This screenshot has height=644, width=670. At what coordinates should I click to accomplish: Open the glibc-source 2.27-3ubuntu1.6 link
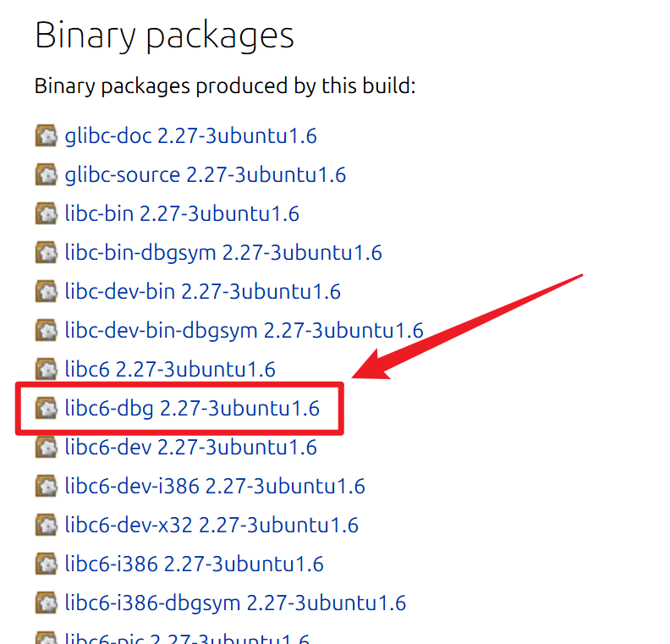point(205,175)
